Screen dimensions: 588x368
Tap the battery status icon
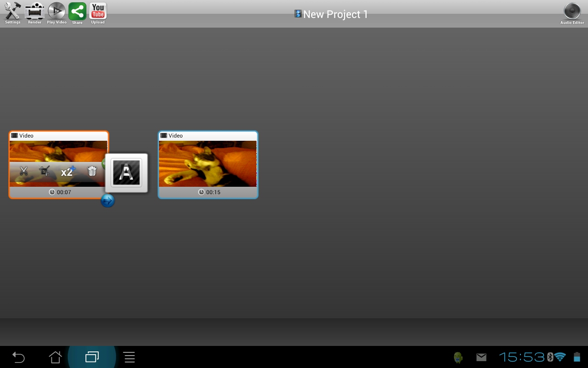click(577, 357)
